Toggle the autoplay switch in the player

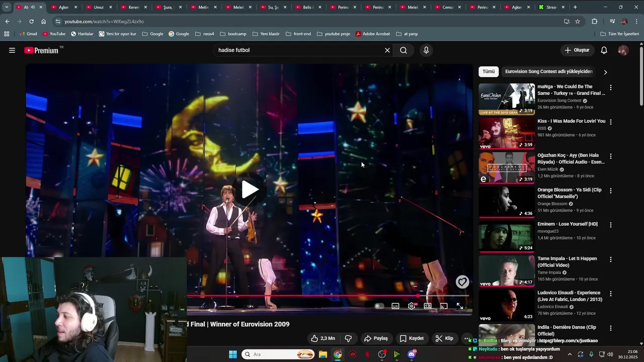point(379,306)
